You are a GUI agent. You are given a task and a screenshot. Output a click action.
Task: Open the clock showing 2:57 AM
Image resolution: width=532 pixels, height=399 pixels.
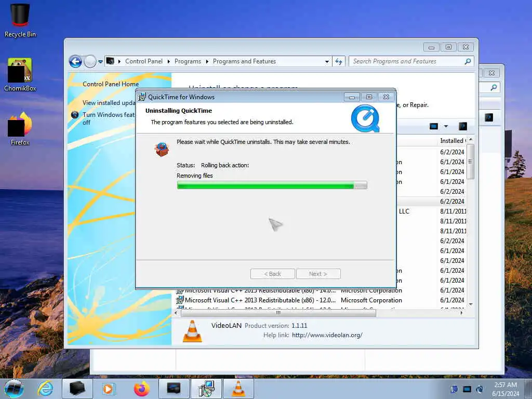pos(506,389)
